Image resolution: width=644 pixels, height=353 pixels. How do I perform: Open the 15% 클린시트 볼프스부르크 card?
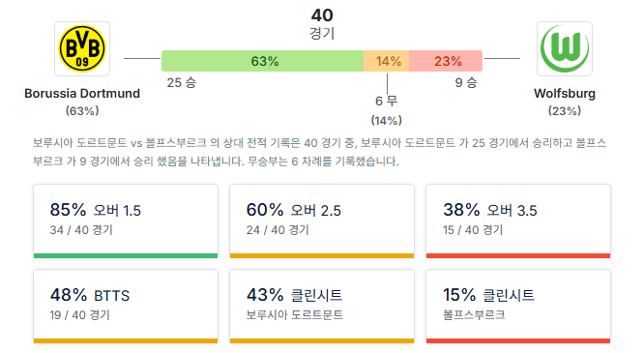click(518, 307)
